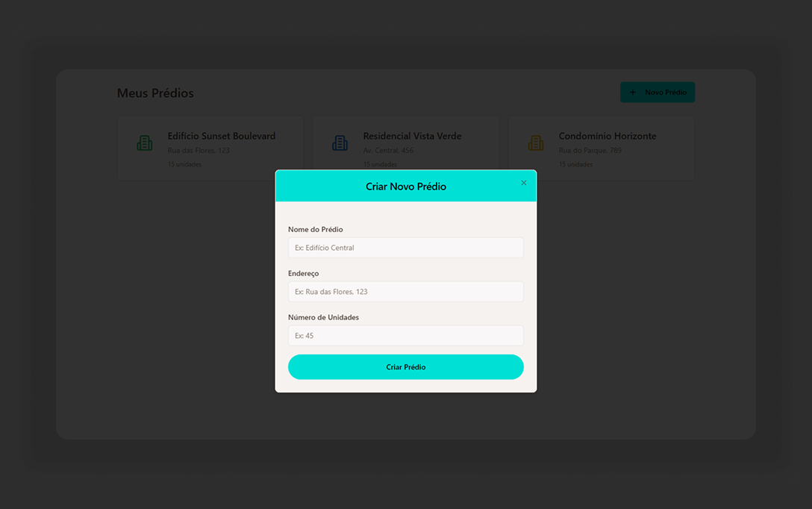This screenshot has height=509, width=812.
Task: Select the Número de Unidades input box
Action: [x=405, y=336]
